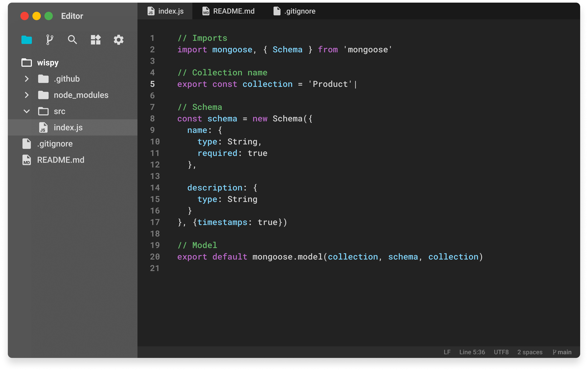Click the Editor title text
The image size is (588, 371).
72,16
